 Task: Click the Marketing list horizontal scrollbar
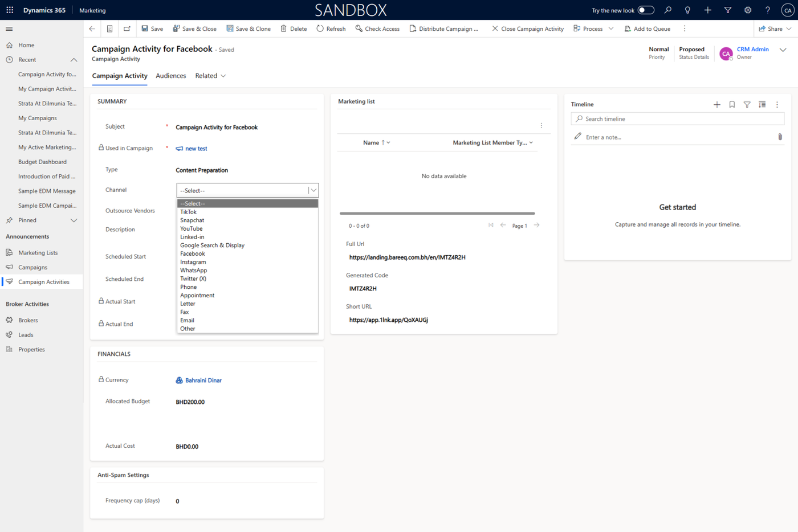point(437,214)
